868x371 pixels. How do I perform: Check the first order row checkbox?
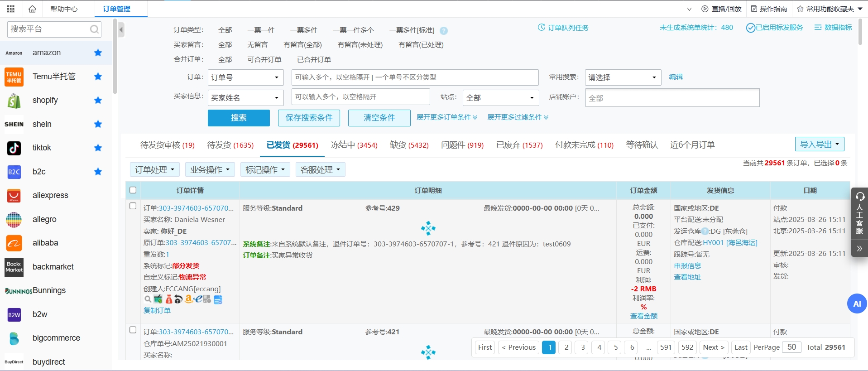coord(133,206)
